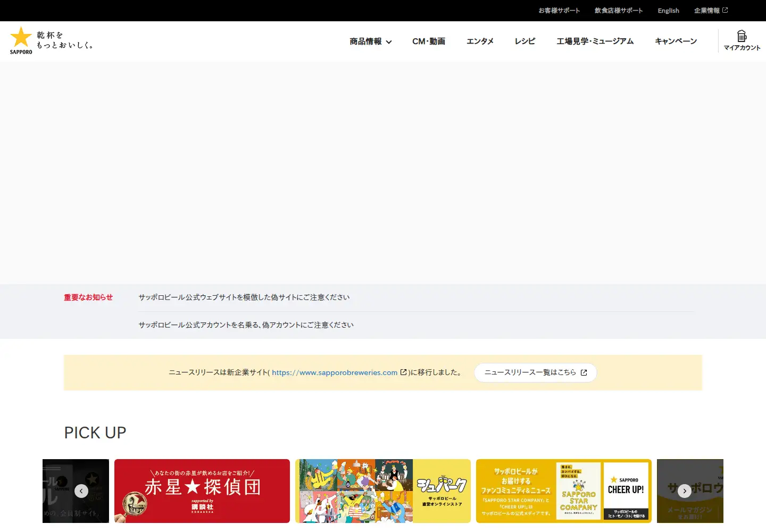Expand the 商品情報 dropdown menu

[x=371, y=41]
